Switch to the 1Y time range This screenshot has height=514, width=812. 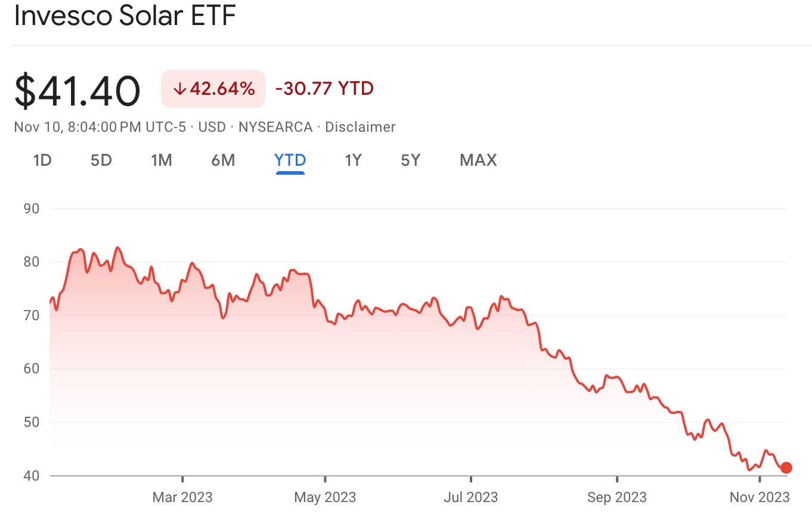(352, 160)
